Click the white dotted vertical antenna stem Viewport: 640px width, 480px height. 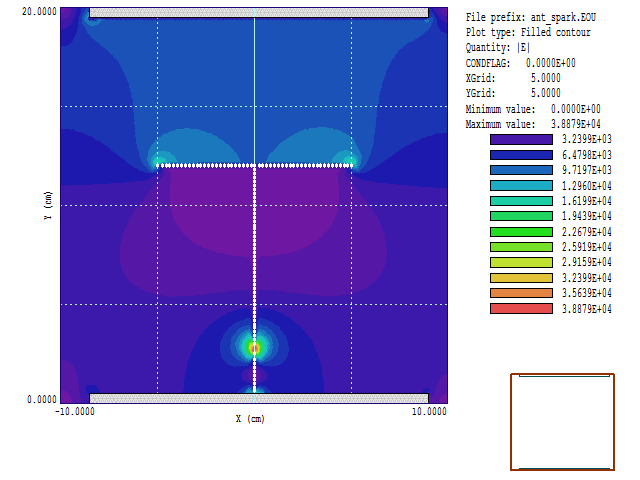pyautogui.click(x=255, y=280)
